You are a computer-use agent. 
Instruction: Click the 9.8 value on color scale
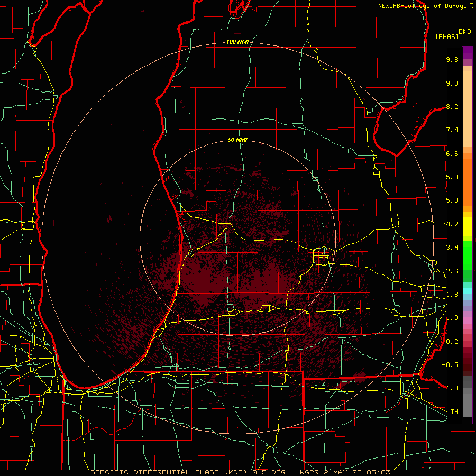452,59
